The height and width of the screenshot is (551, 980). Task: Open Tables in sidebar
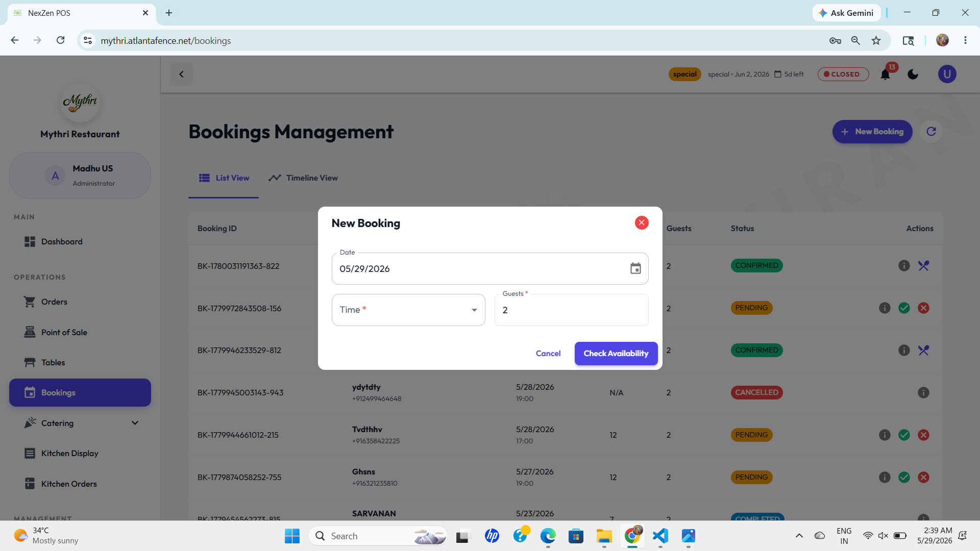pos(80,363)
